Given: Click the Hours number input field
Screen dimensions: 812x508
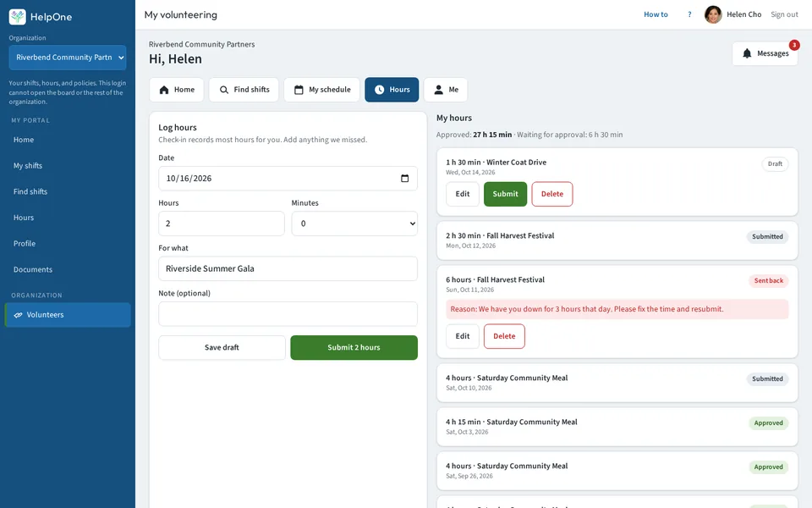Looking at the screenshot, I should (221, 224).
